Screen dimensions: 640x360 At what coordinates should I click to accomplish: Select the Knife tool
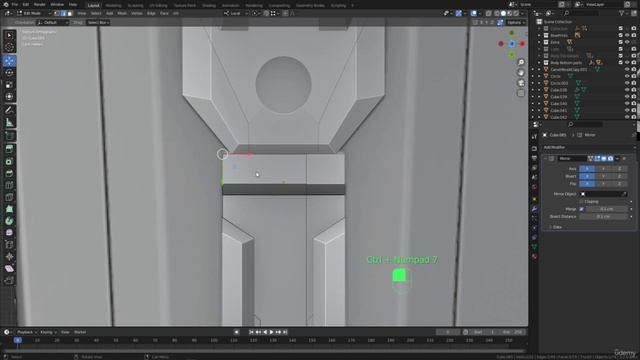click(9, 197)
